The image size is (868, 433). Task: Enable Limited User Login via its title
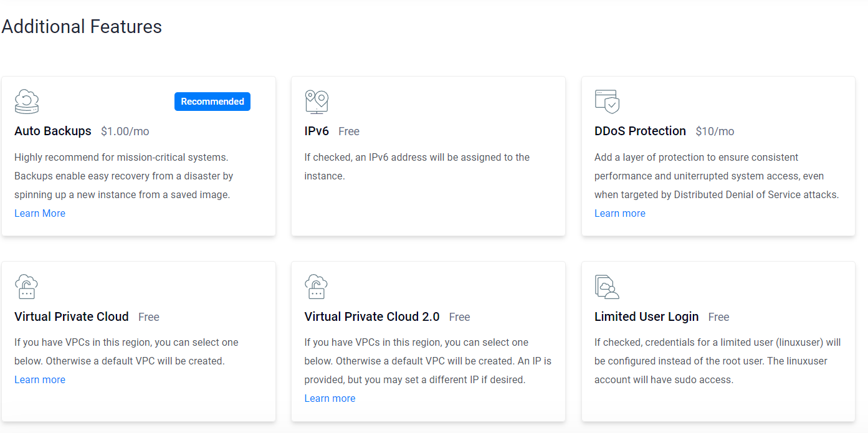click(646, 316)
